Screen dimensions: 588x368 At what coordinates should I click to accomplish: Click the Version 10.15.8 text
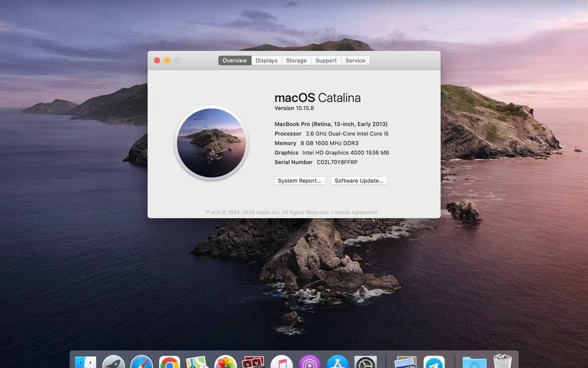[294, 108]
